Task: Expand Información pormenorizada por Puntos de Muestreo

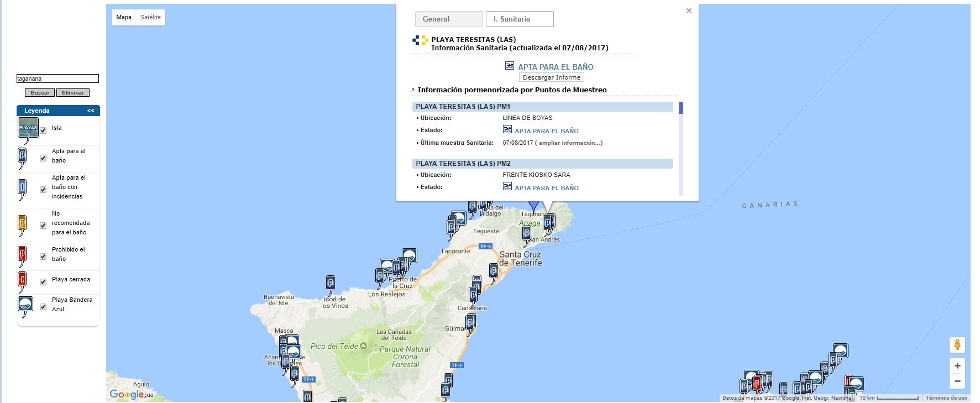Action: click(x=512, y=90)
